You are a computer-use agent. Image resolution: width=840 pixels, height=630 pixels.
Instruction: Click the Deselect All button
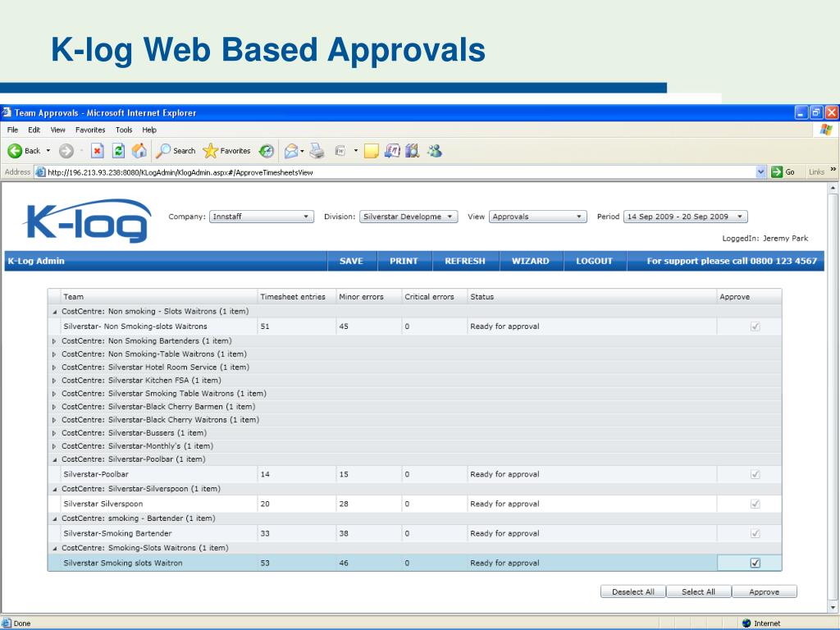pos(633,592)
